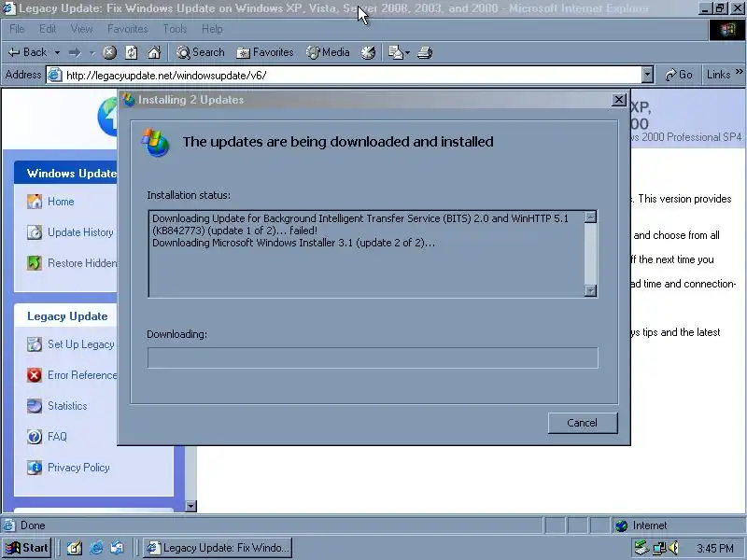Screen dimensions: 747x560
Task: Click the Internet zone status bar entry
Action: point(679,525)
